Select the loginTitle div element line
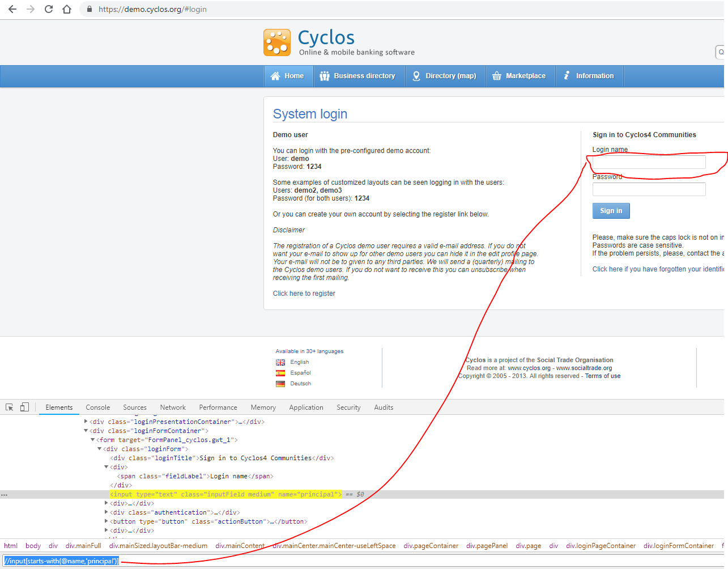The image size is (728, 569). [x=222, y=458]
